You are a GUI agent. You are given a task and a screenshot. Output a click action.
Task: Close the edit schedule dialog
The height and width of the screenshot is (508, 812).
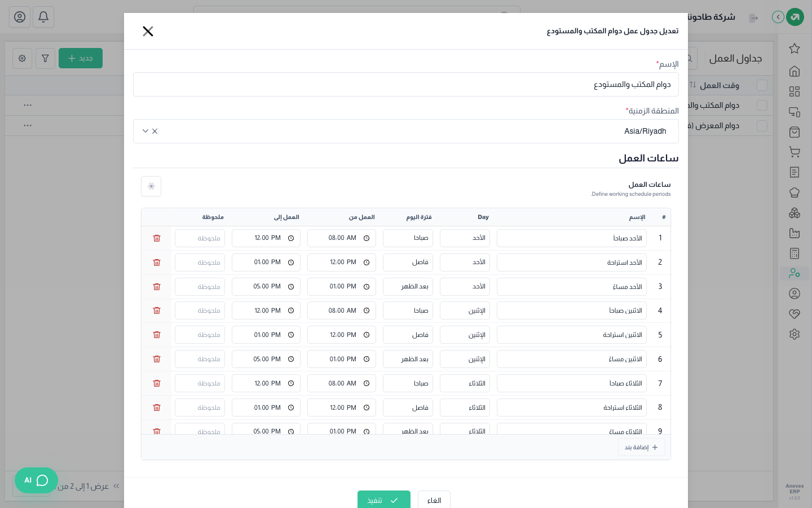(x=148, y=31)
